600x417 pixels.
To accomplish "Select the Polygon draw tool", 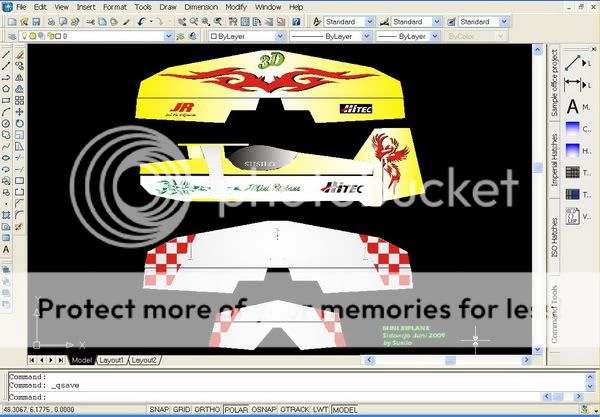I will coord(6,89).
